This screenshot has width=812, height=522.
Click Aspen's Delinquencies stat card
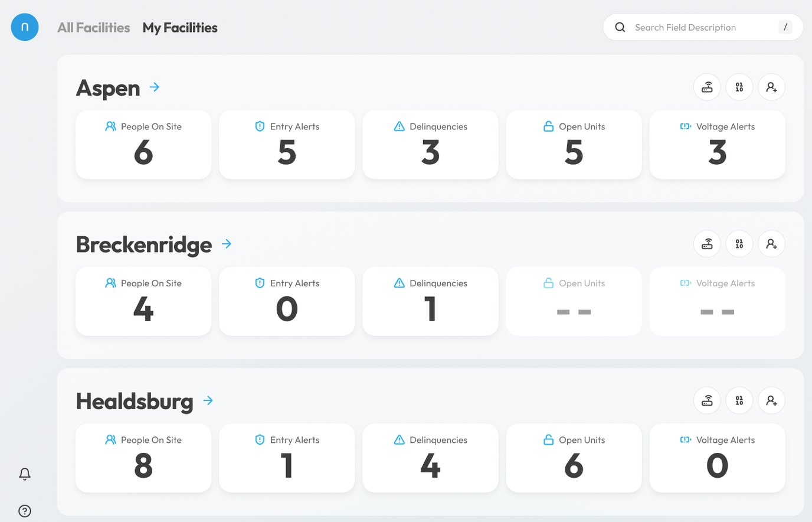point(430,145)
